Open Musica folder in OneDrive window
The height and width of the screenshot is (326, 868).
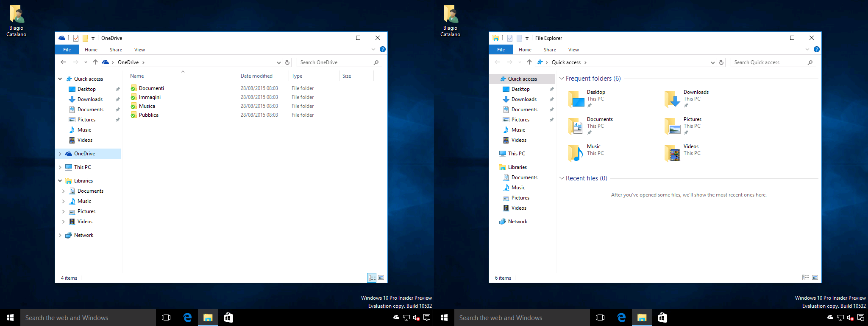click(143, 106)
